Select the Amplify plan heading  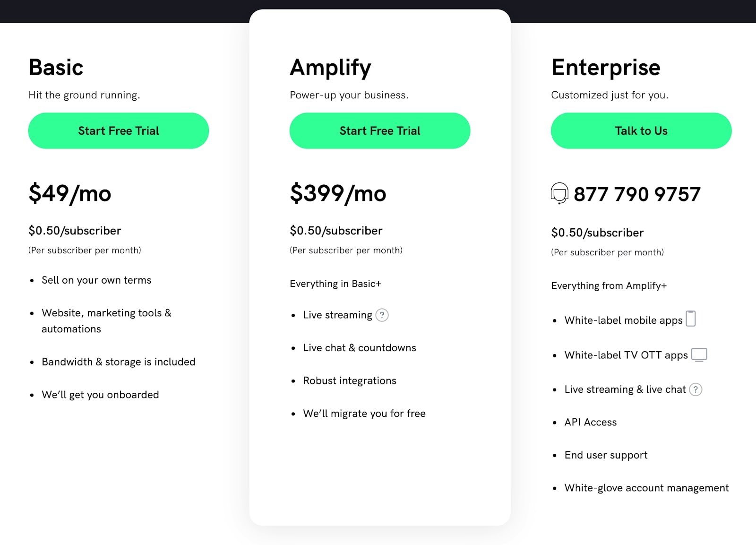pyautogui.click(x=331, y=67)
